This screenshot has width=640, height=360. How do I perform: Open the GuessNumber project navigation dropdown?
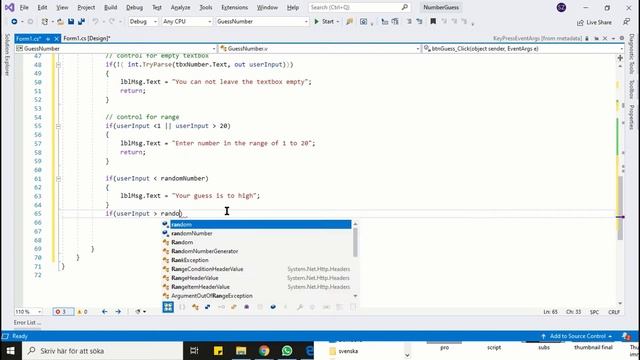coord(116,49)
